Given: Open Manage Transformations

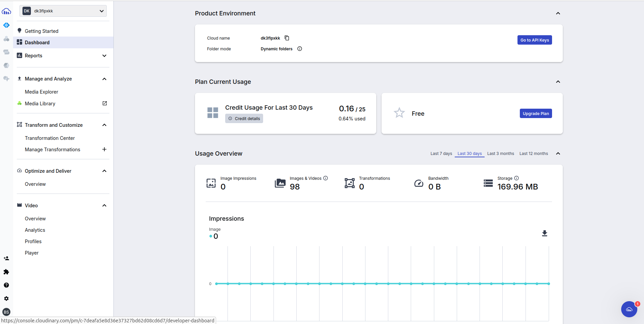Looking at the screenshot, I should point(52,150).
